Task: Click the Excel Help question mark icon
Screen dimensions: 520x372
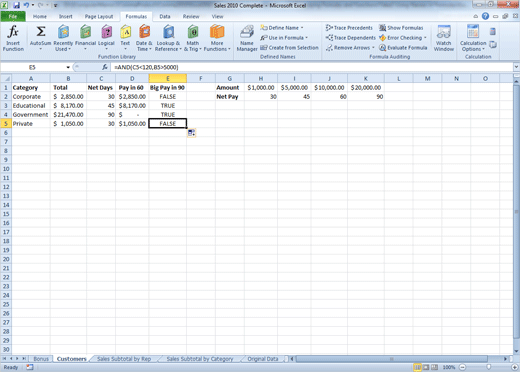Action: coord(485,16)
